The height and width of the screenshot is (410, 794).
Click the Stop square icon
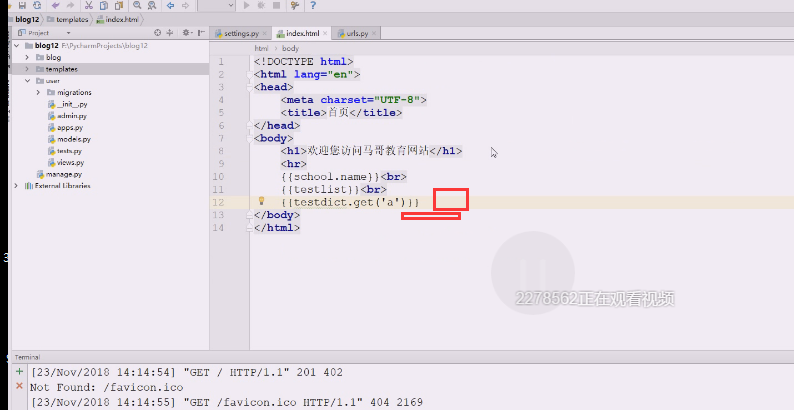tap(276, 6)
